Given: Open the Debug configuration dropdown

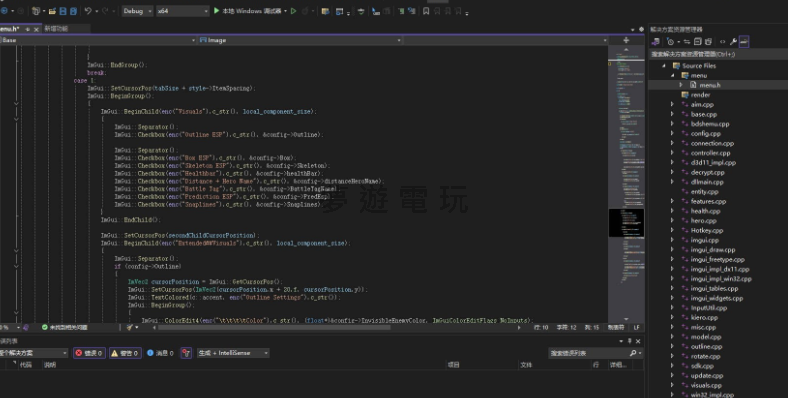Looking at the screenshot, I should point(137,11).
